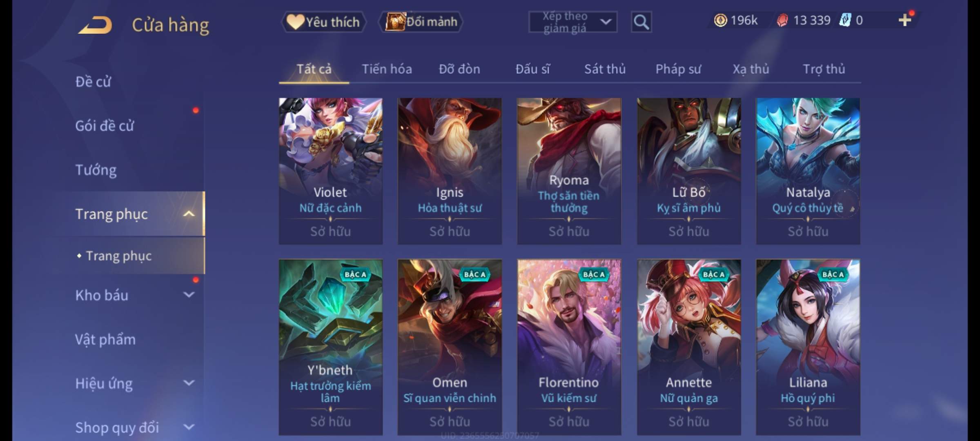
Task: Expand the Kho báu sidebar section
Action: tap(189, 294)
